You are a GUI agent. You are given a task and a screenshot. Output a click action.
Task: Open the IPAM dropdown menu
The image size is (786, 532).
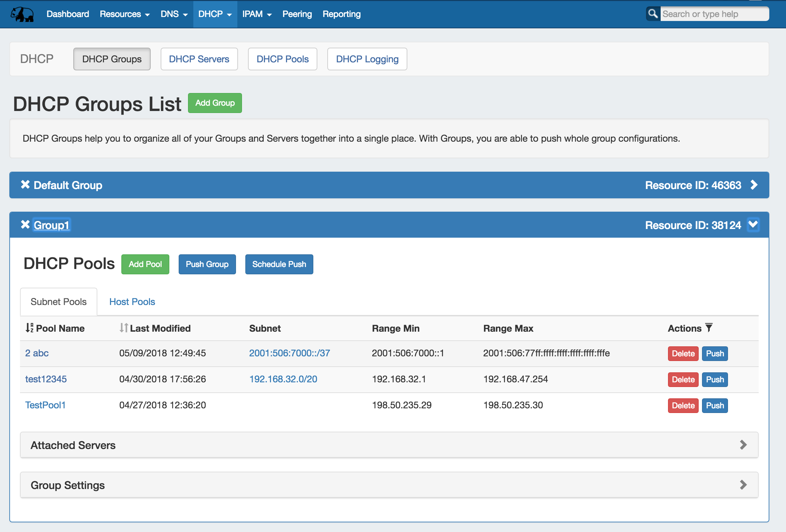pyautogui.click(x=257, y=14)
